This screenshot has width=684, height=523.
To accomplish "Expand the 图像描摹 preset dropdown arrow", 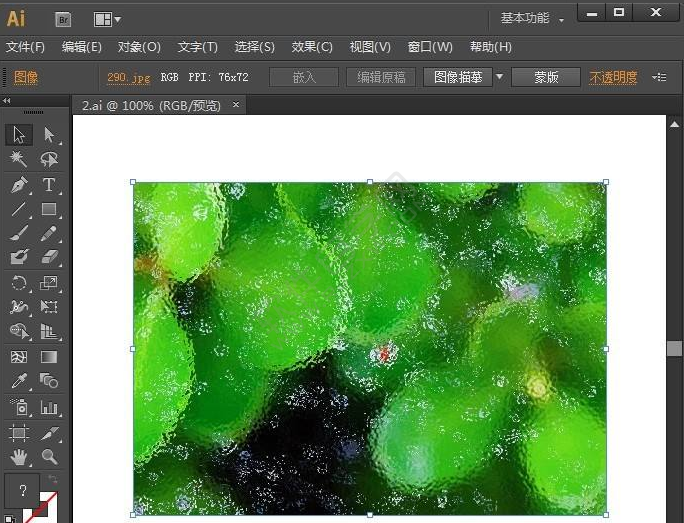I will coord(499,77).
